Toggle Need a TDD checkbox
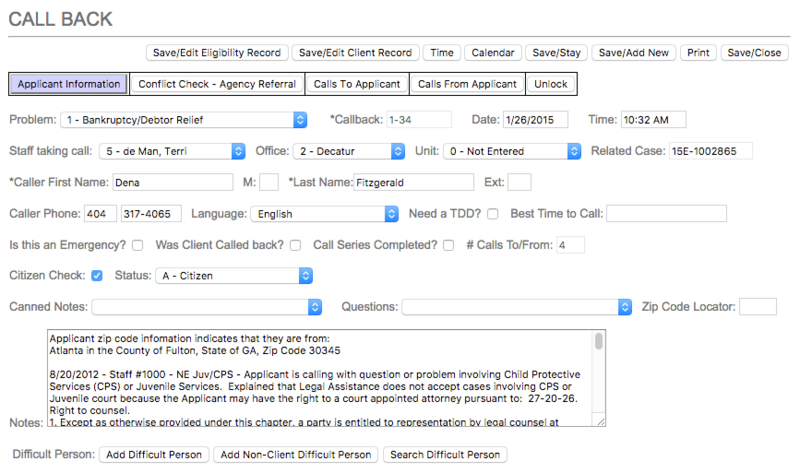Screen dimensions: 800x473 pyautogui.click(x=492, y=214)
